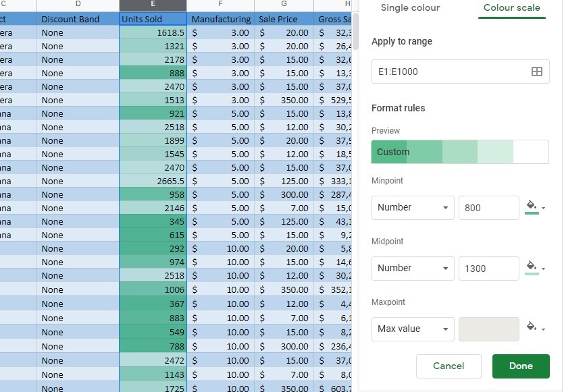Open the Midpoint Number type dropdown
The height and width of the screenshot is (392, 564).
point(412,268)
